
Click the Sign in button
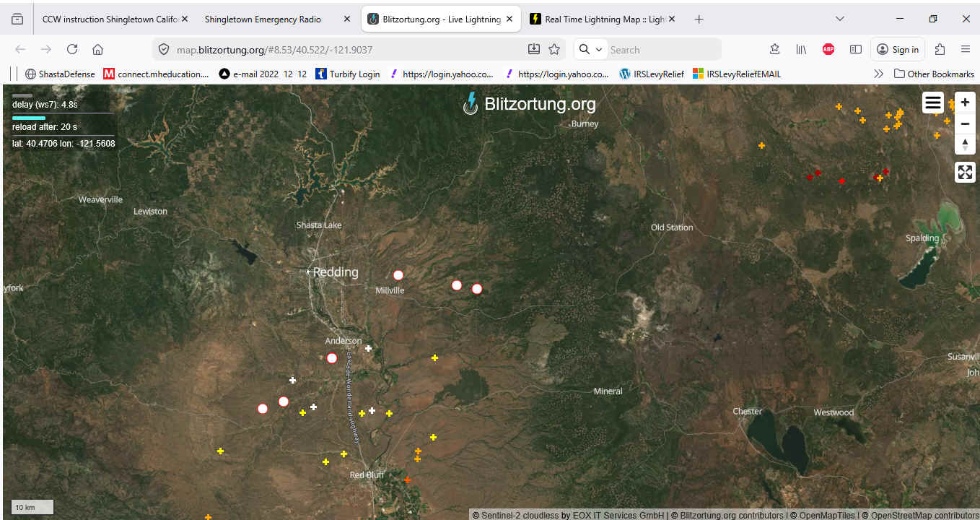pyautogui.click(x=898, y=49)
